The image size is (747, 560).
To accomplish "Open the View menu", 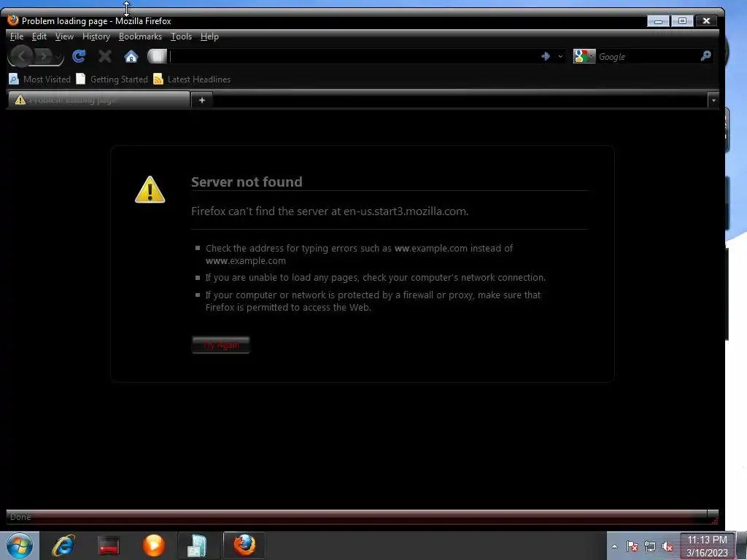I will point(64,36).
